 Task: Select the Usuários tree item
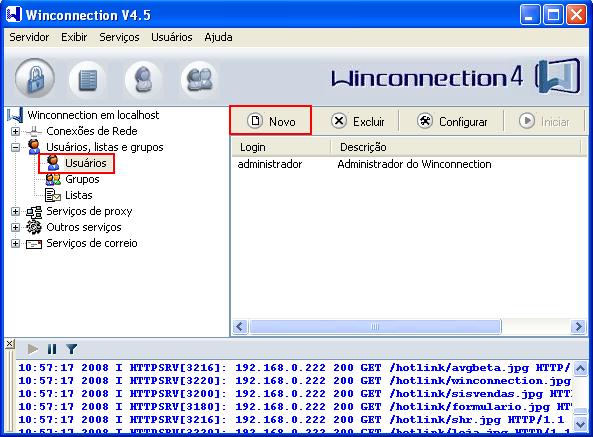click(x=85, y=163)
